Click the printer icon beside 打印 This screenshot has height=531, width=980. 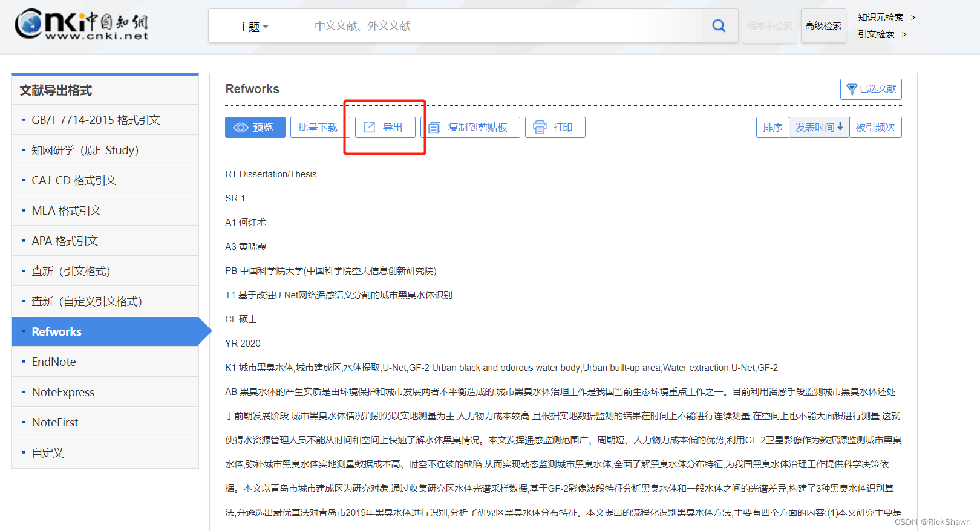pos(540,127)
